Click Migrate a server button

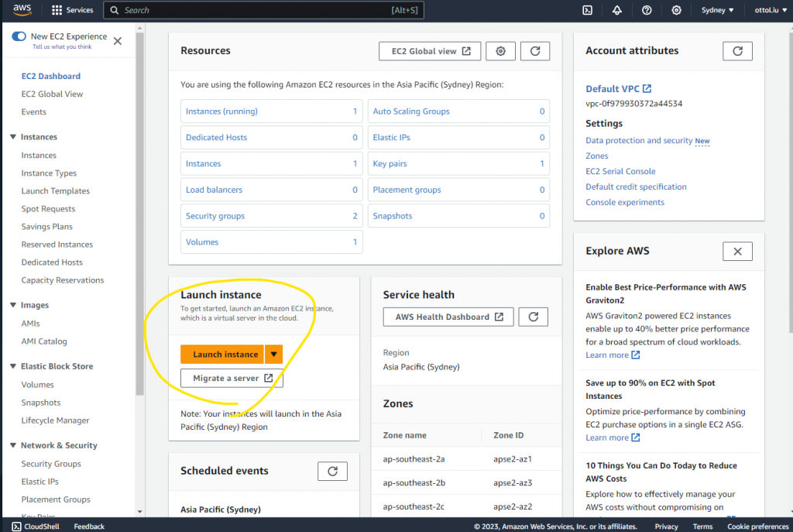point(232,378)
